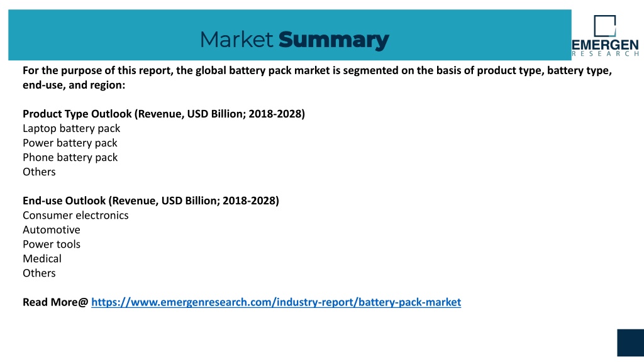The height and width of the screenshot is (362, 644).
Task: Click 'Product Type Outlook' heading
Action: click(x=164, y=114)
